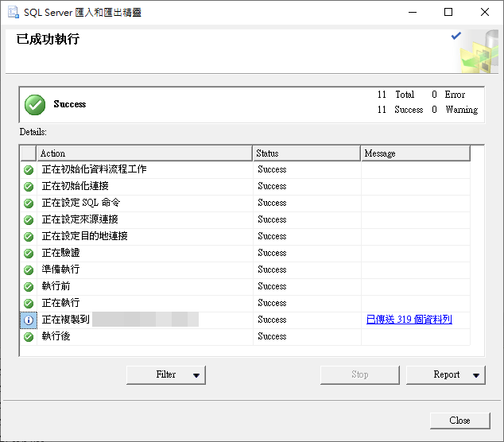This screenshot has width=504, height=442.
Task: Click the blue info icon beside 正在複製到
Action: (x=29, y=320)
